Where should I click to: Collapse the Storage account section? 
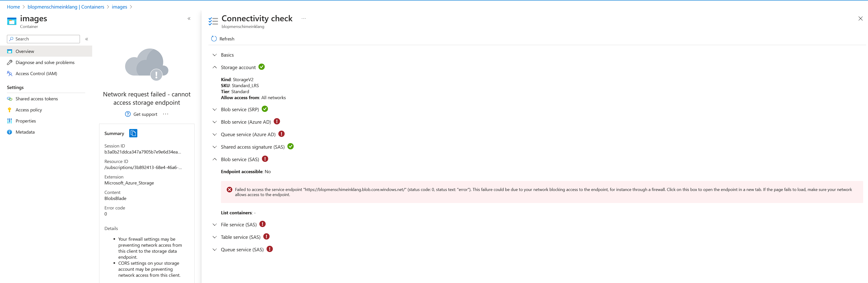215,67
